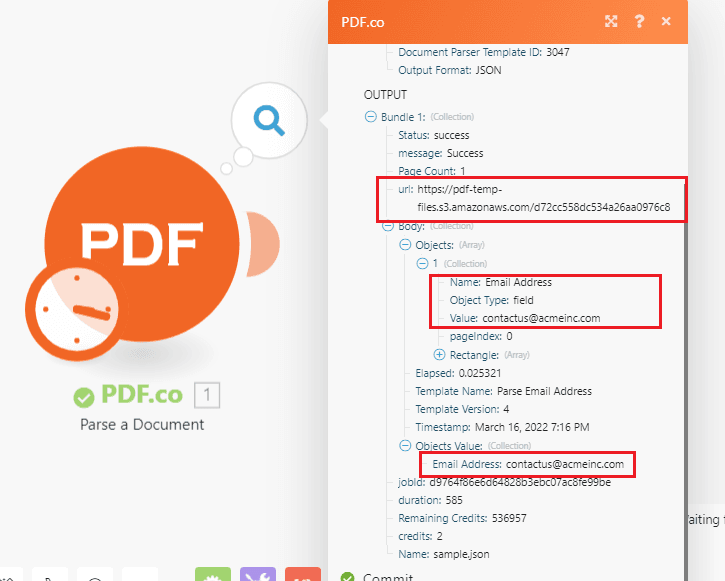Collapse item 1 in the Objects array
Screen dimensions: 725x581
[422, 263]
